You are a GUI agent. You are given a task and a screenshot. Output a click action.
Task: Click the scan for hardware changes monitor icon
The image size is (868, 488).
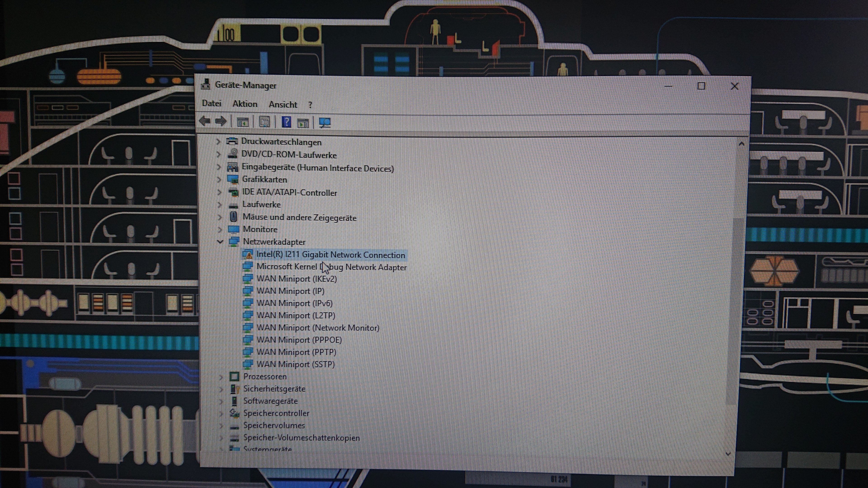click(325, 123)
